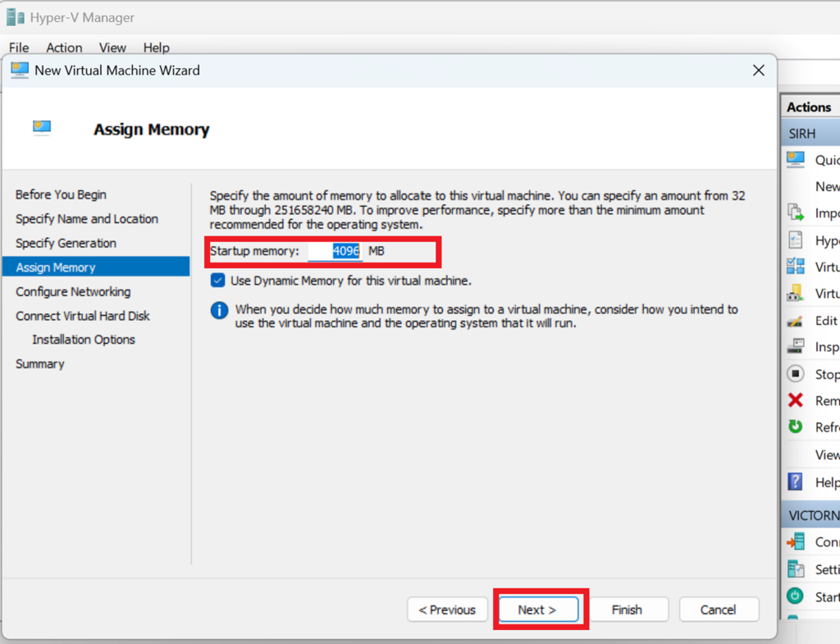This screenshot has width=840, height=644.
Task: Uncheck Use Dynamic Memory checkbox
Action: click(217, 281)
